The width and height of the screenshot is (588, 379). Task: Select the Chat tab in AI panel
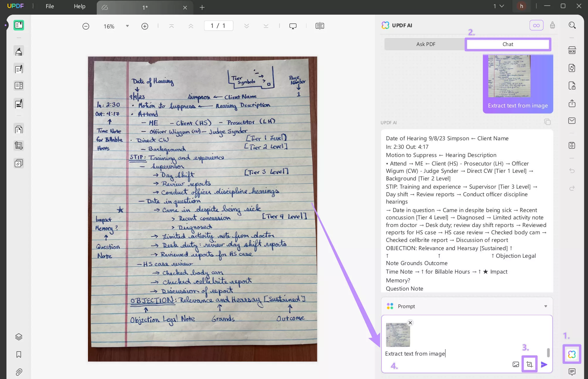[x=507, y=44]
